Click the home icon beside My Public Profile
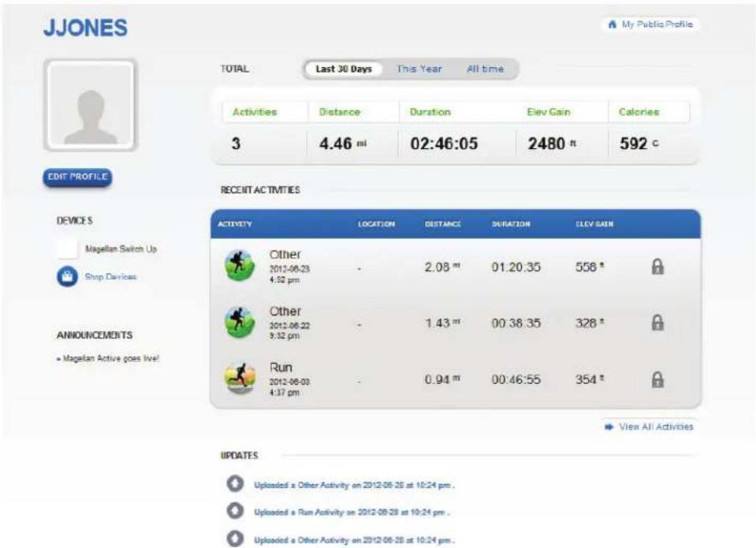The width and height of the screenshot is (756, 548). [613, 24]
